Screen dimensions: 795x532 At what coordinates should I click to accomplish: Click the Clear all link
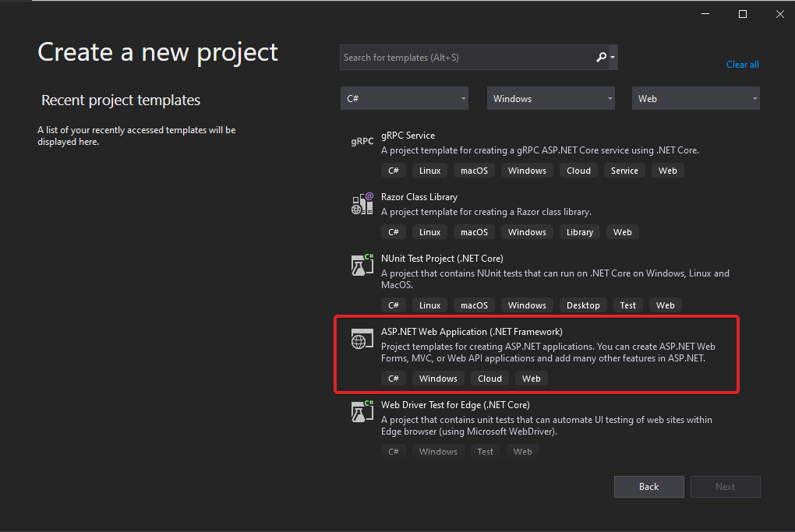(x=742, y=64)
